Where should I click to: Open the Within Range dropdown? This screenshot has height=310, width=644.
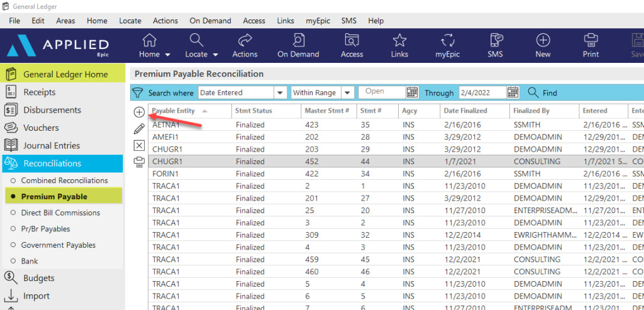(x=347, y=93)
